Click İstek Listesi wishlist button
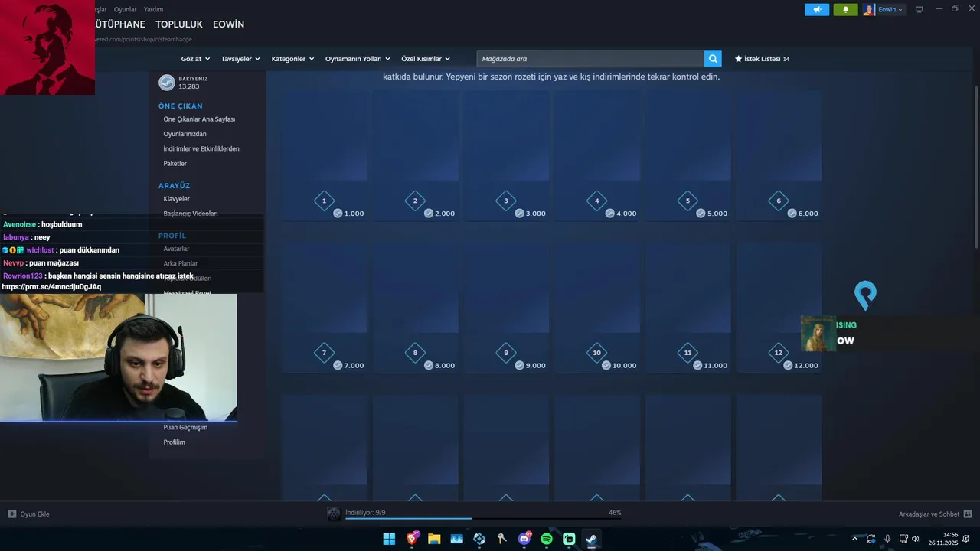The height and width of the screenshot is (551, 980). (762, 59)
